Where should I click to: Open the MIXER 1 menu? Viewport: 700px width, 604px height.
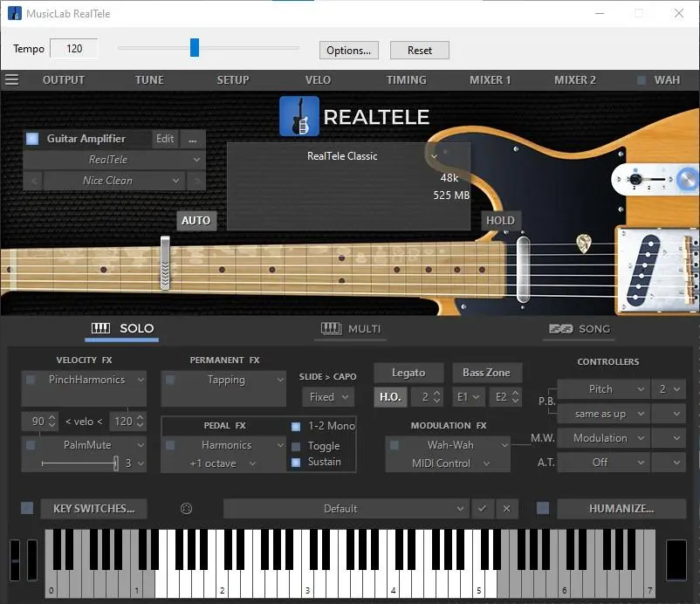[x=490, y=80]
